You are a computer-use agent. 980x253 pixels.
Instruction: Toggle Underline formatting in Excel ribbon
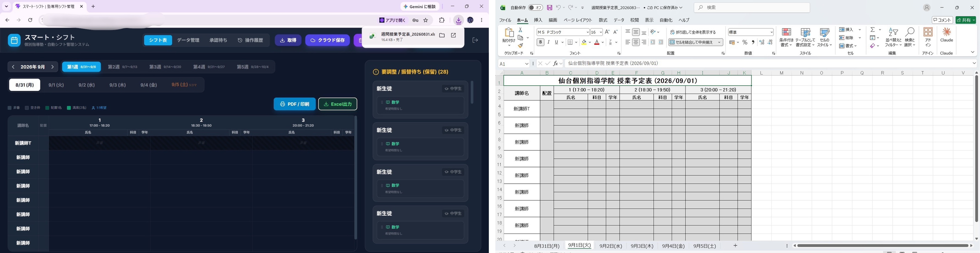(x=556, y=42)
